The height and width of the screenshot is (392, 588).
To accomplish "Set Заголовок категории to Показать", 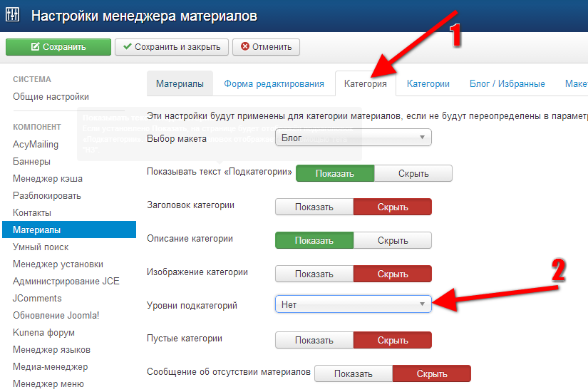I will click(x=314, y=207).
